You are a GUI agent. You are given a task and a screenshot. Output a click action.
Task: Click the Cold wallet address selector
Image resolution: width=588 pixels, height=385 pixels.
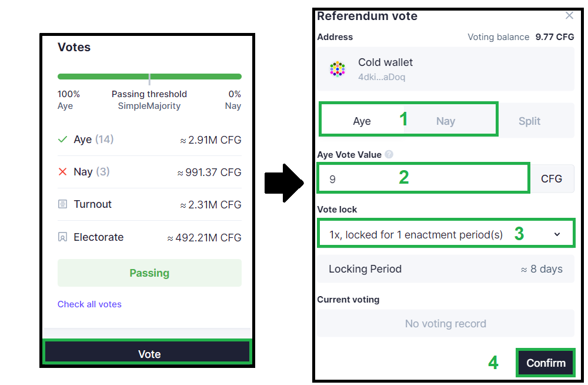445,69
